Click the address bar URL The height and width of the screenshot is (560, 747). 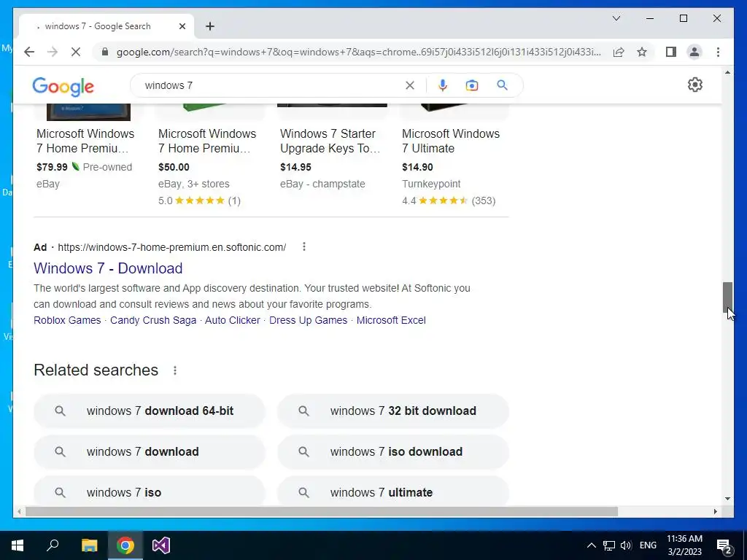[x=359, y=52]
